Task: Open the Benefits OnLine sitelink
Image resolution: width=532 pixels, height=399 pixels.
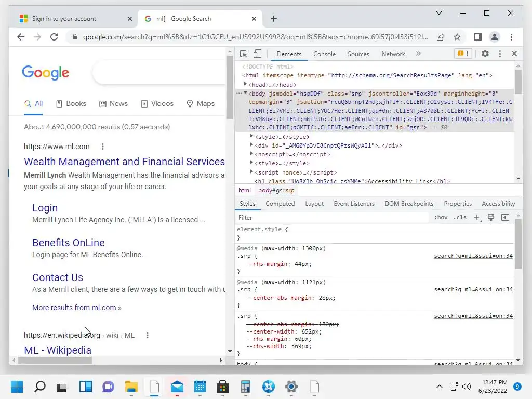Action: 68,243
